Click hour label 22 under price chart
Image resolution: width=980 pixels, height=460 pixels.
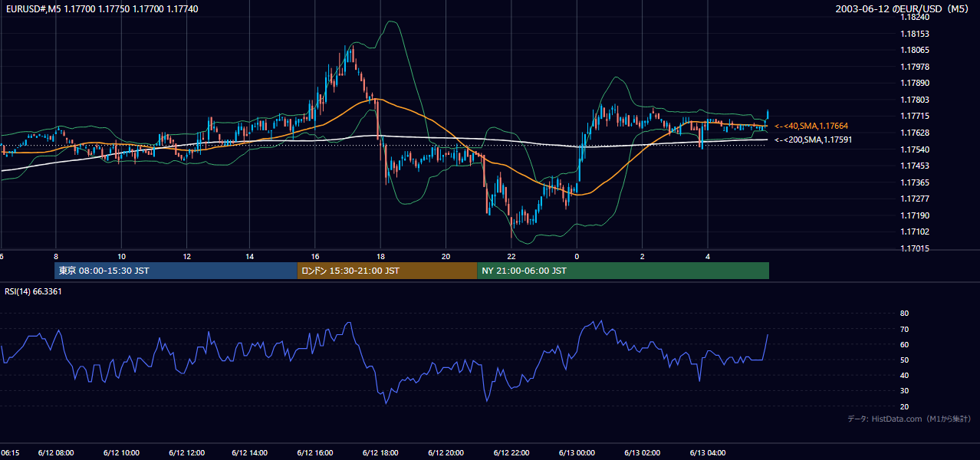pos(511,256)
